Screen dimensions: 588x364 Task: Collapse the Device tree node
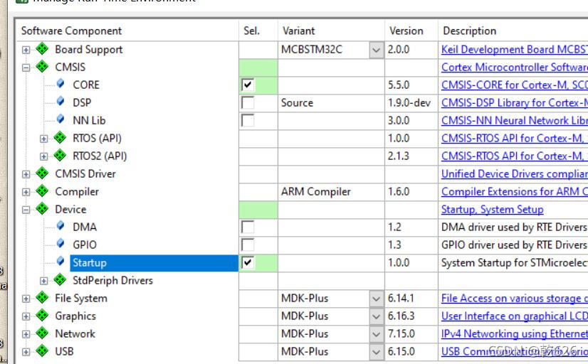pos(26,210)
